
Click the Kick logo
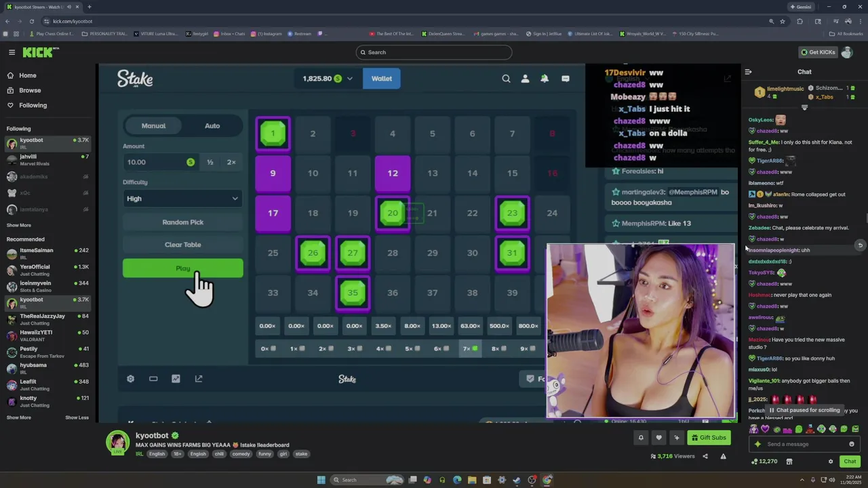click(41, 52)
